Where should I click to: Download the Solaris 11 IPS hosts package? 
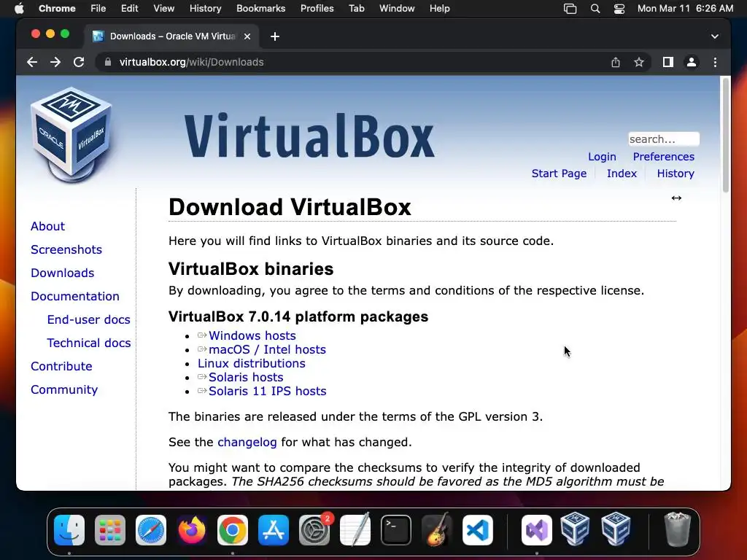pyautogui.click(x=267, y=391)
